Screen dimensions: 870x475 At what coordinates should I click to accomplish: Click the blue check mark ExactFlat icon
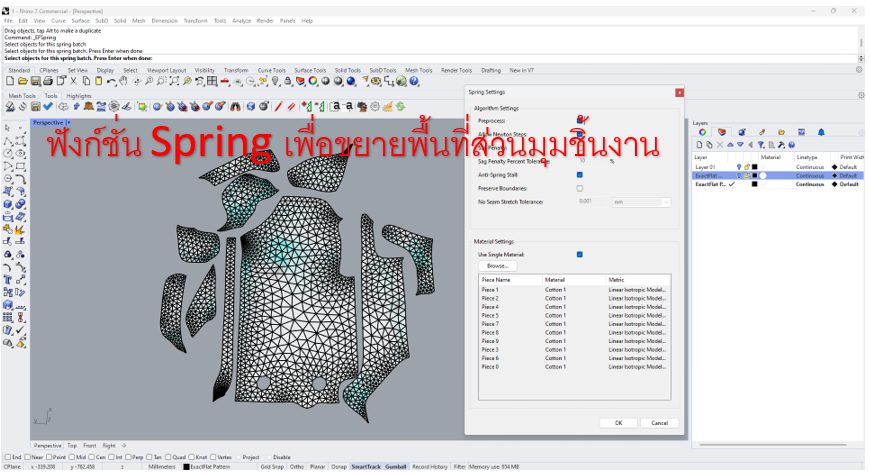48,107
